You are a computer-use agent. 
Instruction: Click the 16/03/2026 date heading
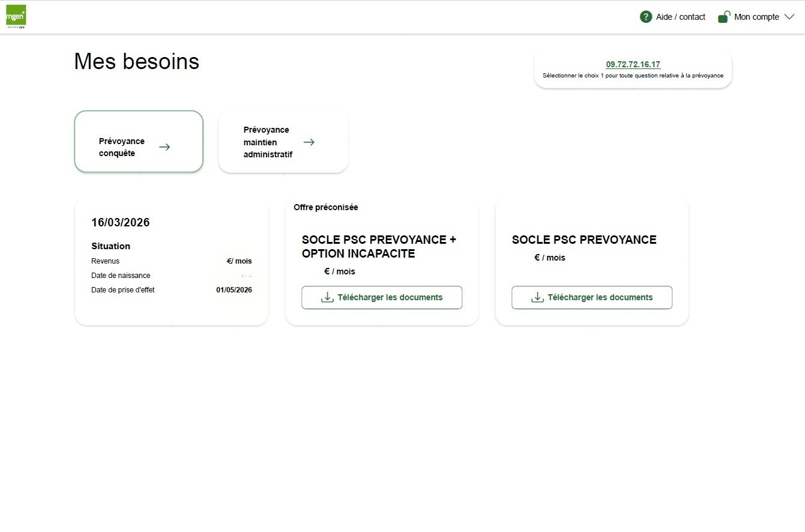120,223
